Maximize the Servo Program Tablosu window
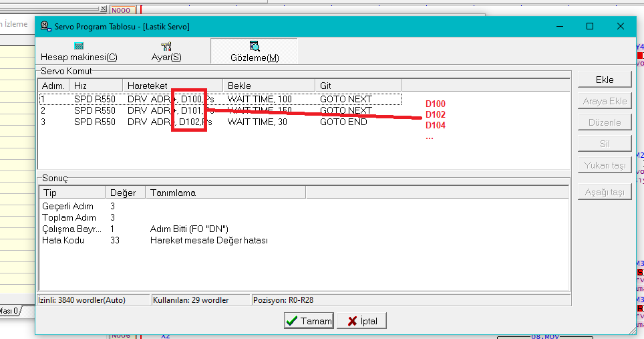 coord(590,26)
